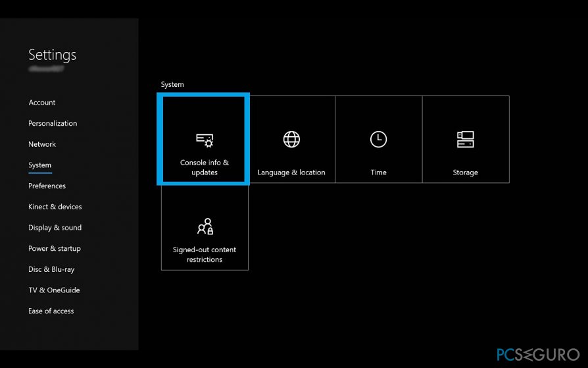Click the PCSEGURO watermark logo
The width and height of the screenshot is (588, 368).
tap(539, 354)
